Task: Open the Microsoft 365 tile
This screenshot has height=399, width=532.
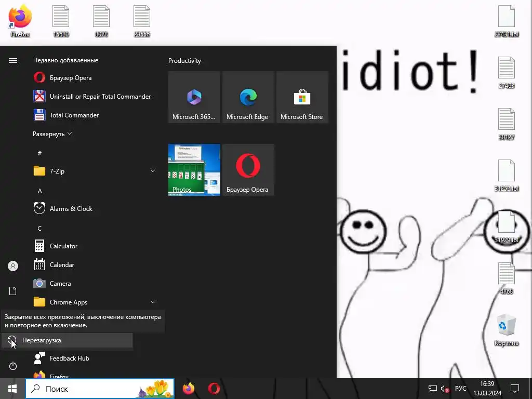Action: click(x=194, y=97)
